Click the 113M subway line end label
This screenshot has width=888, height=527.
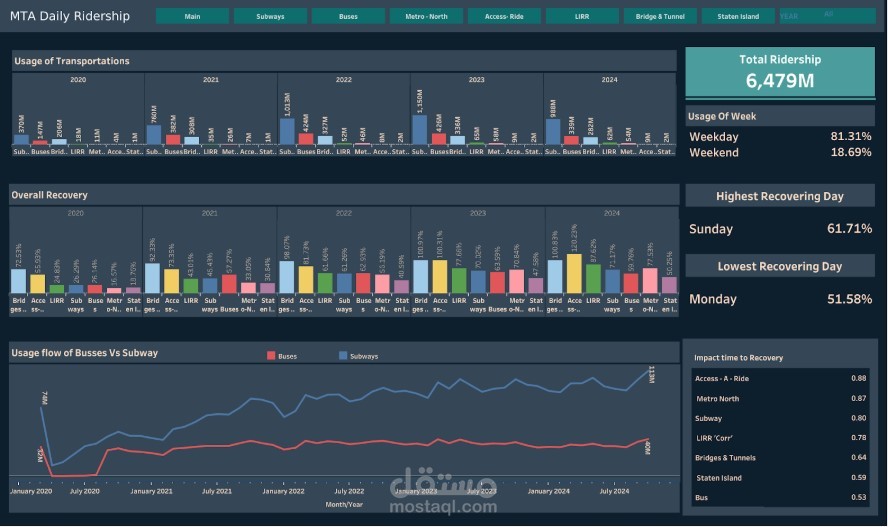click(651, 375)
